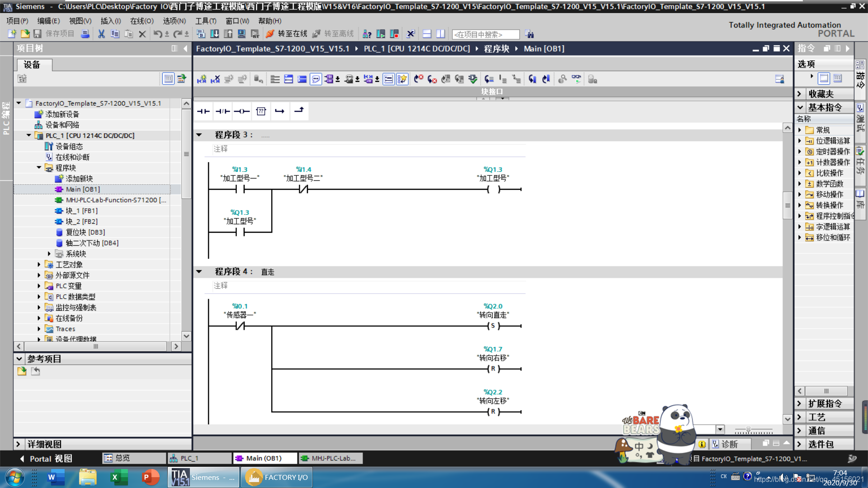Expand 工艺对象 in project tree
Viewport: 868px width, 488px height.
(x=39, y=264)
